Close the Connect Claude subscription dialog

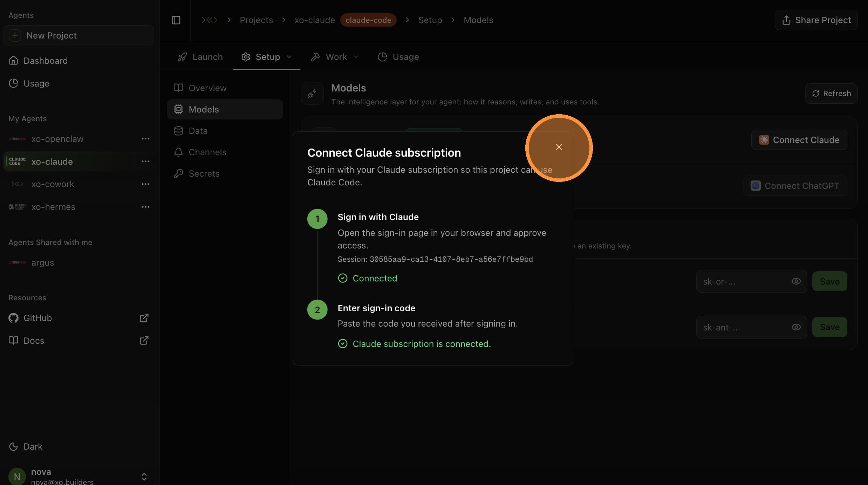[559, 147]
